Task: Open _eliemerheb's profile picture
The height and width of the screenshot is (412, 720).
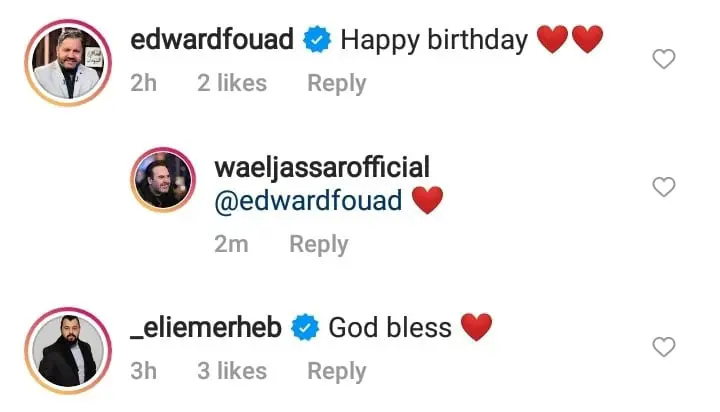Action: tap(68, 350)
